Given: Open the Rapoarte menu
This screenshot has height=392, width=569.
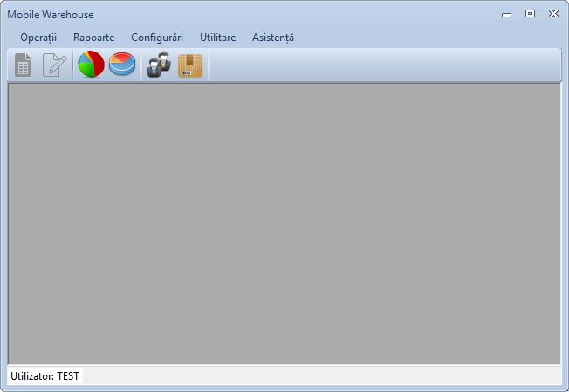Looking at the screenshot, I should pyautogui.click(x=94, y=38).
